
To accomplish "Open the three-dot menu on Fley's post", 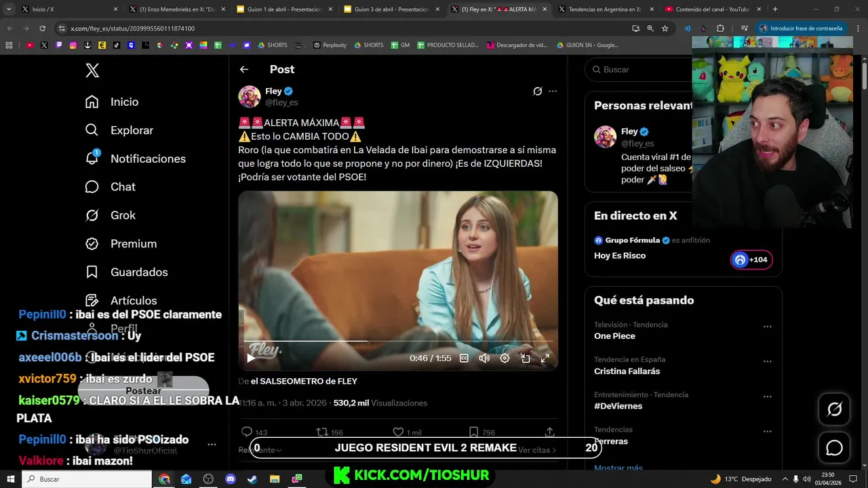I will click(x=553, y=91).
